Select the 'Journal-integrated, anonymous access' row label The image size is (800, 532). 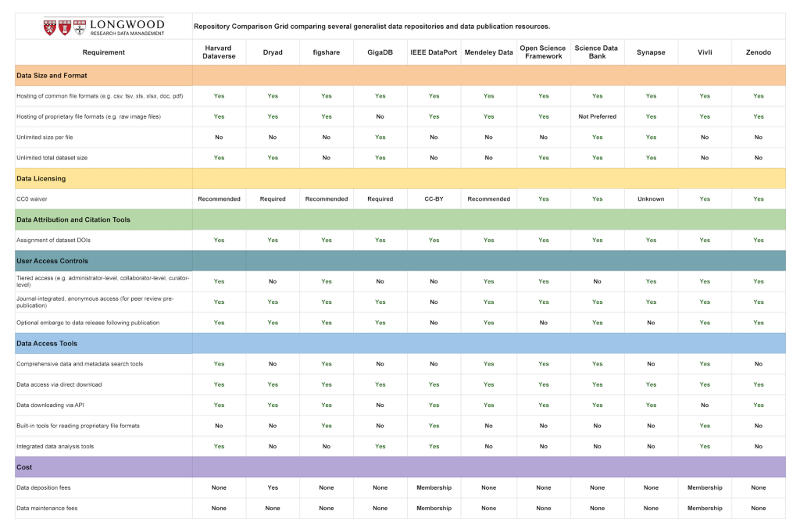coord(95,302)
